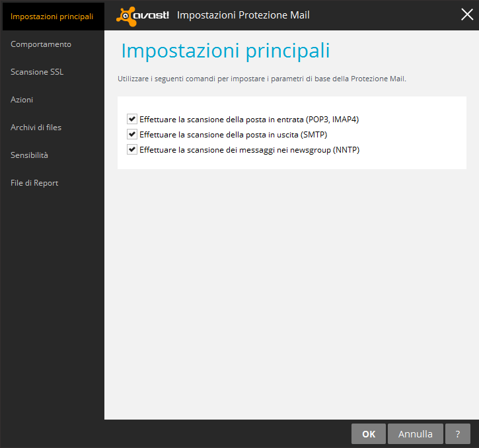Select the Sensibilità section
This screenshot has width=479, height=448.
tap(29, 155)
